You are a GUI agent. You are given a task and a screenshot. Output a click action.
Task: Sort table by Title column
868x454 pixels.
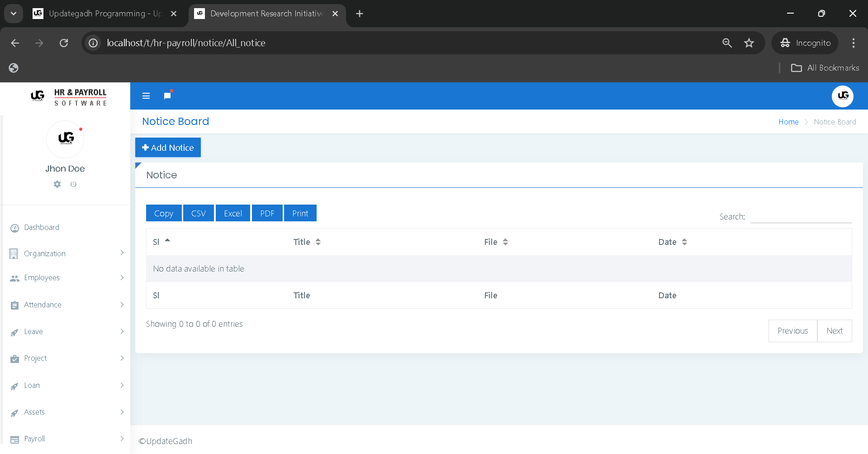pyautogui.click(x=307, y=242)
